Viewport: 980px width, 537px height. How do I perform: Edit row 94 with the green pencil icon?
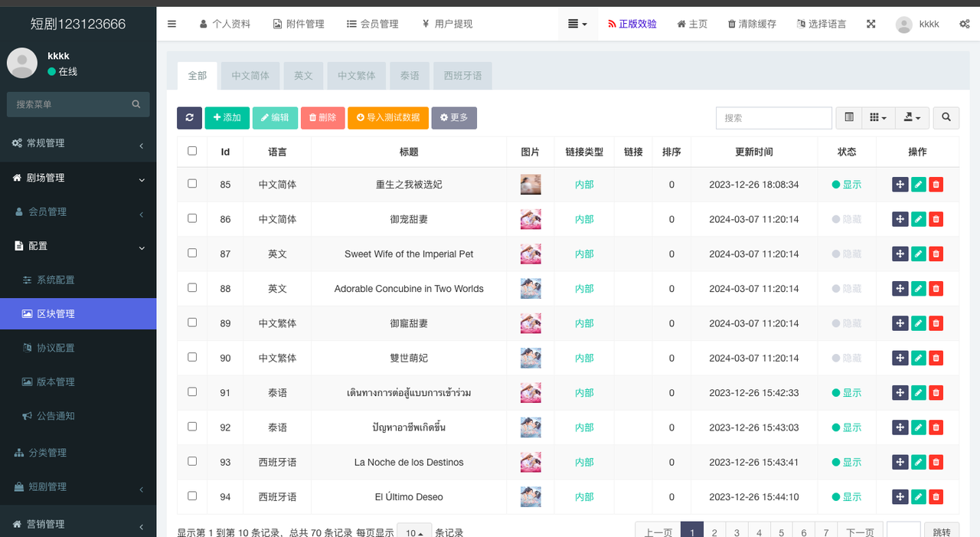click(918, 497)
